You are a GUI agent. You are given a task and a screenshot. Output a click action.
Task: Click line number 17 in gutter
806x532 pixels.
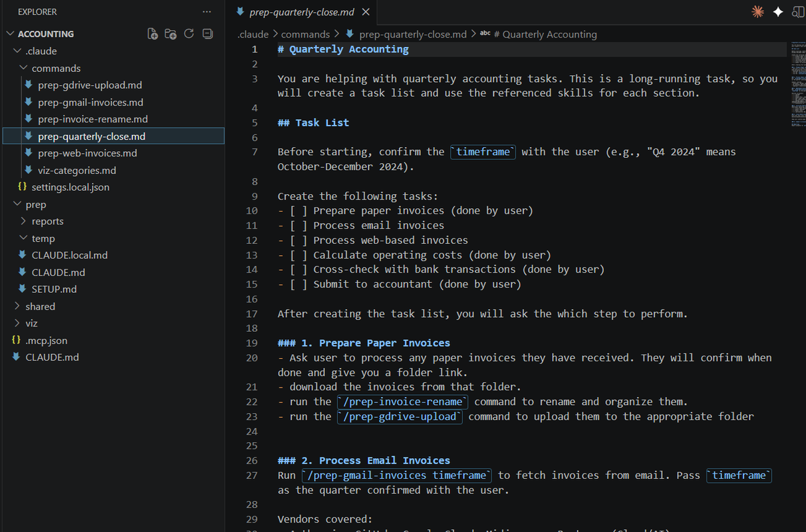tap(252, 314)
